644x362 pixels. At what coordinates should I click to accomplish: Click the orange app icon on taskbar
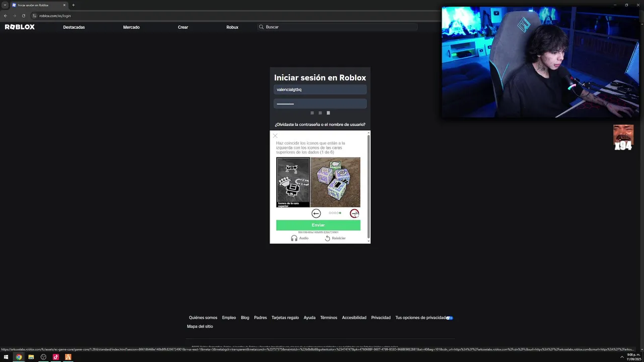[68, 357]
